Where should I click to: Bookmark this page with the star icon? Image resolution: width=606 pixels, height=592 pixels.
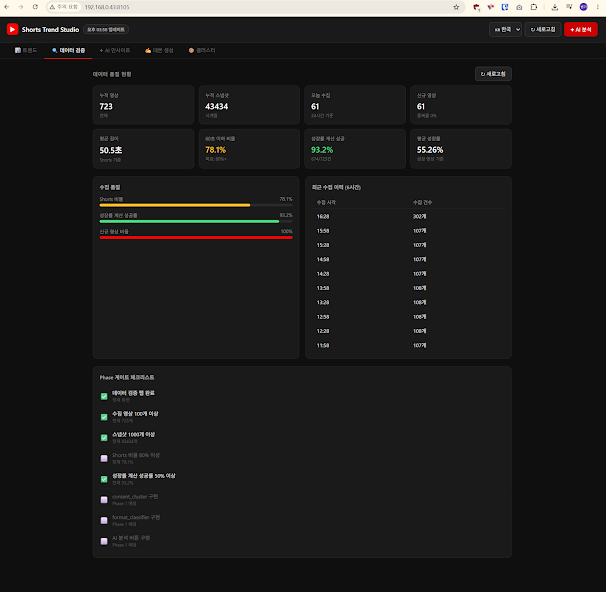point(456,7)
